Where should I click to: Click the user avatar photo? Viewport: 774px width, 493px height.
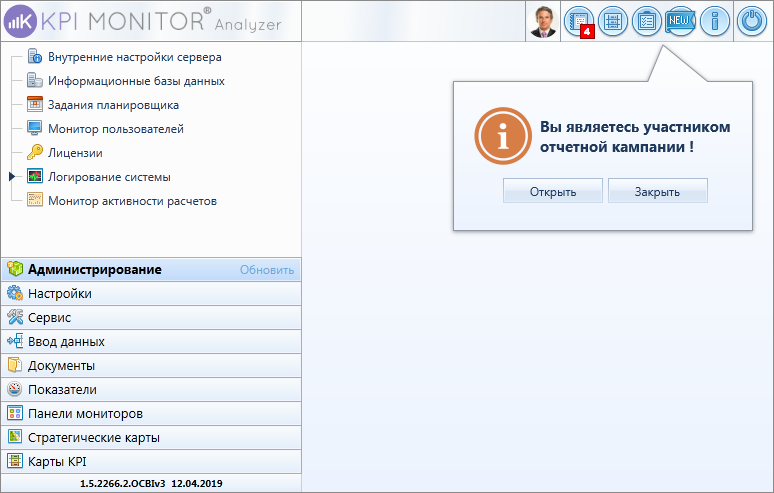[x=543, y=21]
